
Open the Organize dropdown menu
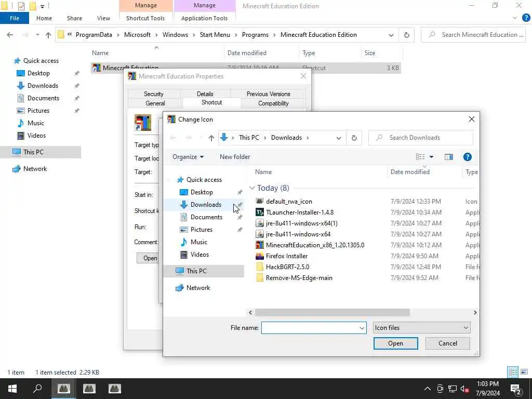pyautogui.click(x=188, y=157)
